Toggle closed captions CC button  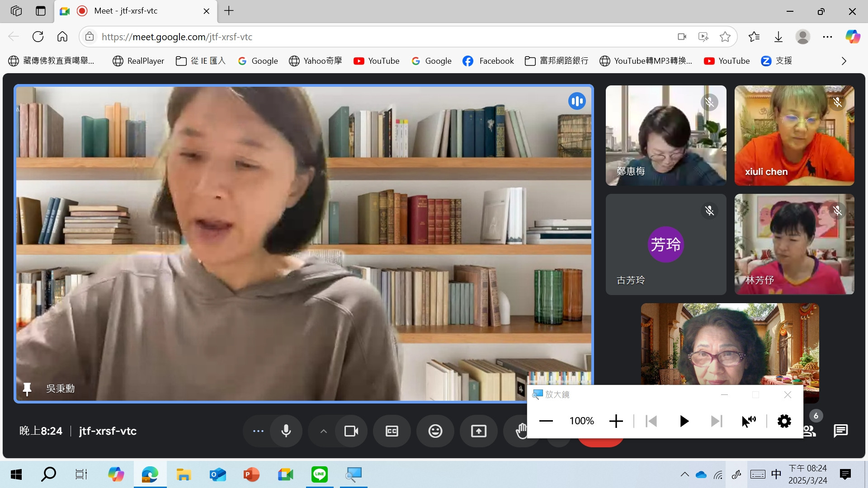392,431
